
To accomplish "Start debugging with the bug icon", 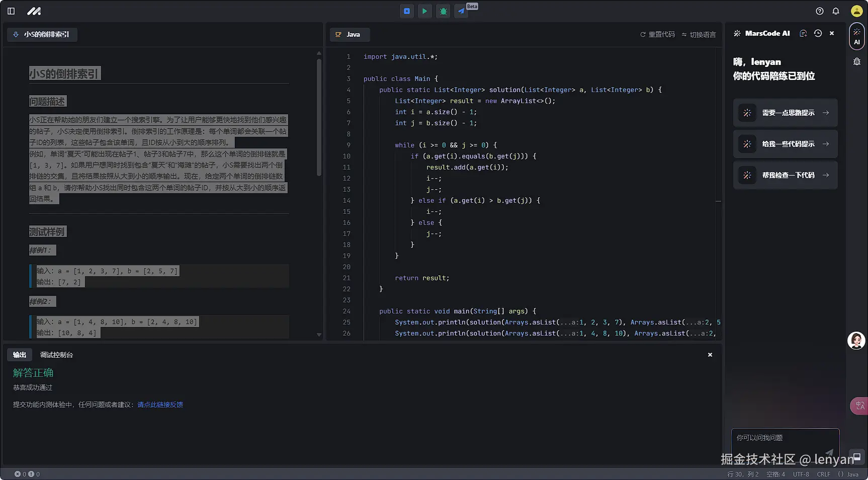I will click(443, 11).
